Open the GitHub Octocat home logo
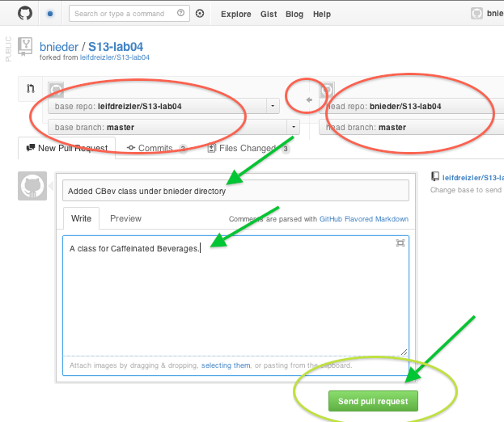The height and width of the screenshot is (422, 504). click(25, 14)
